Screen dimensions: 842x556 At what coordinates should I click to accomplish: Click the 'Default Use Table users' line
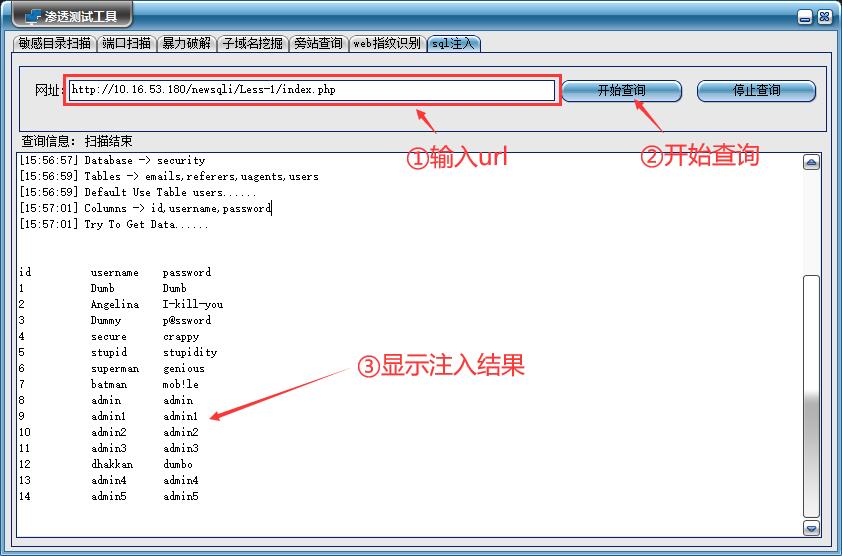137,192
